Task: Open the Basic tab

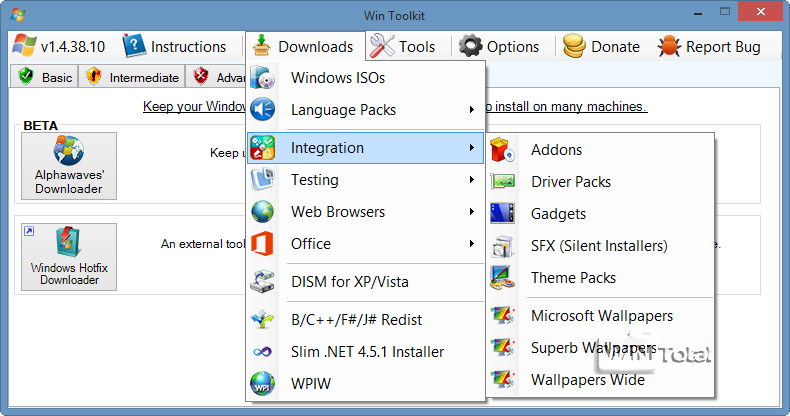Action: (x=46, y=78)
